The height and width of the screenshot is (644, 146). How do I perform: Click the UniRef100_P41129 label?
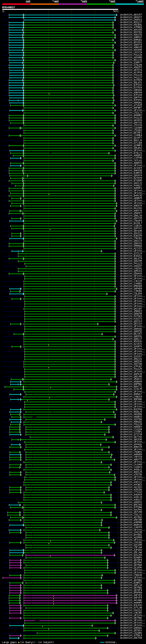point(131,75)
